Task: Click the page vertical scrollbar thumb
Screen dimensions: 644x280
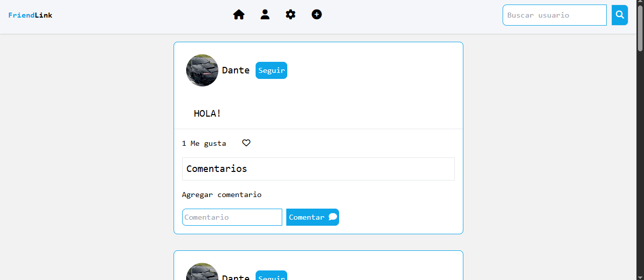Action: [640, 29]
